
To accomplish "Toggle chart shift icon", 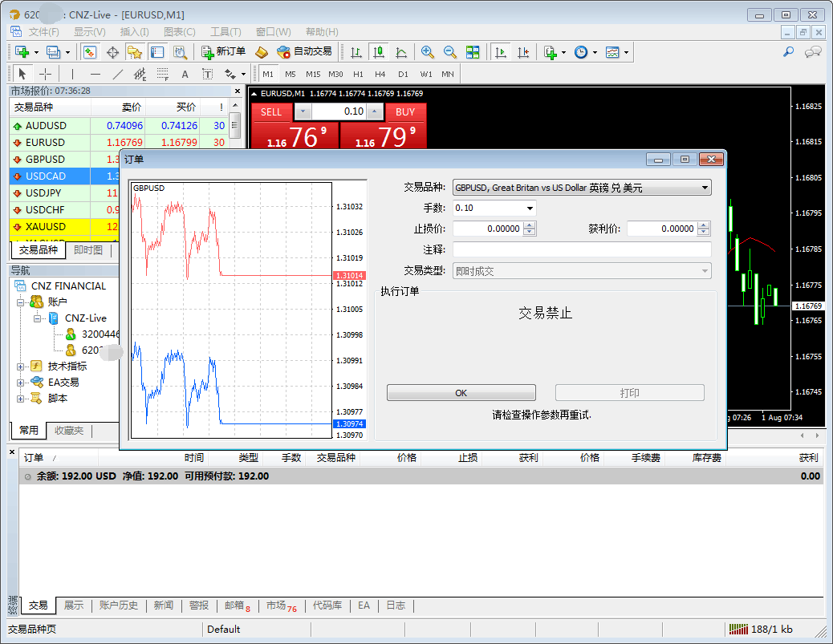I will [x=523, y=52].
